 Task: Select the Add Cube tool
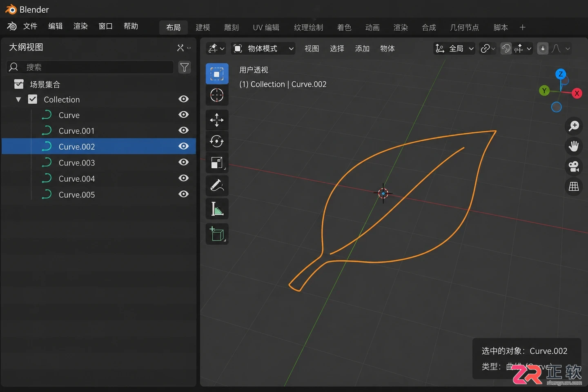pos(217,234)
